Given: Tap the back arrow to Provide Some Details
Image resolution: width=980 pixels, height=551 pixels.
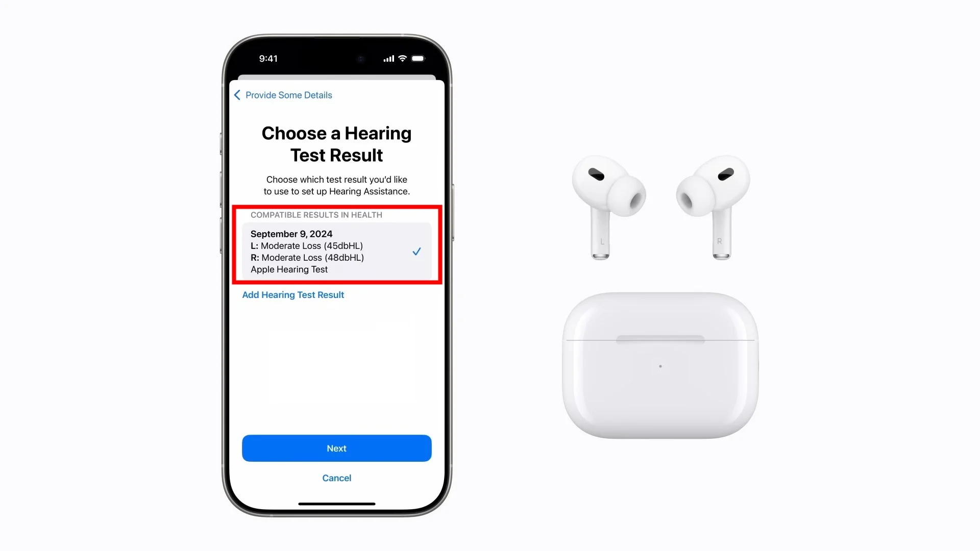Looking at the screenshot, I should (x=237, y=95).
